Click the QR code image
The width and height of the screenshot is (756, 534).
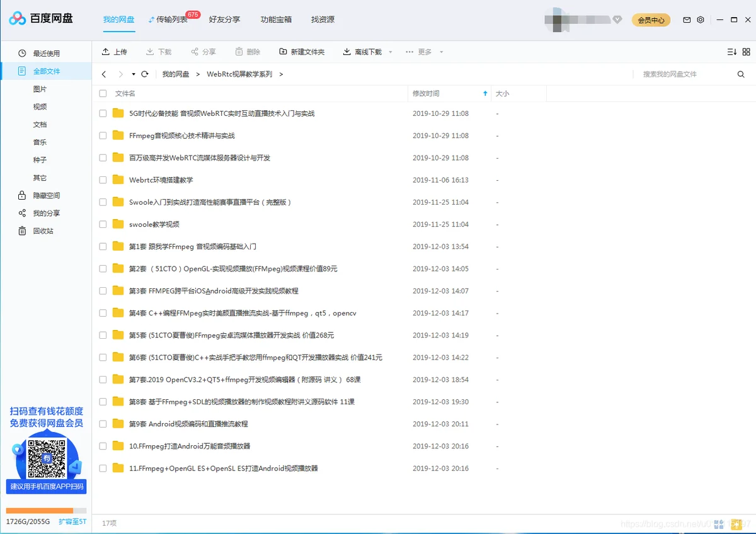[x=47, y=458]
